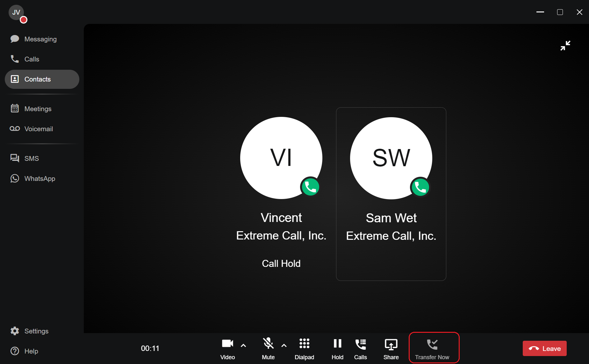Toggle the Mute microphone button
The image size is (589, 364).
click(x=268, y=348)
